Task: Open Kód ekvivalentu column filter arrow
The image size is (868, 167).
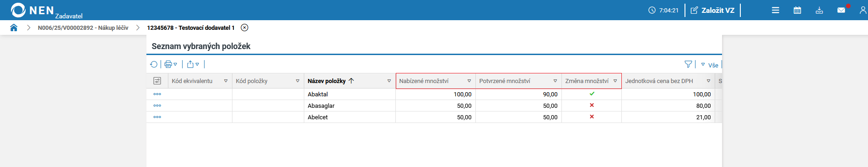Action: tap(226, 81)
